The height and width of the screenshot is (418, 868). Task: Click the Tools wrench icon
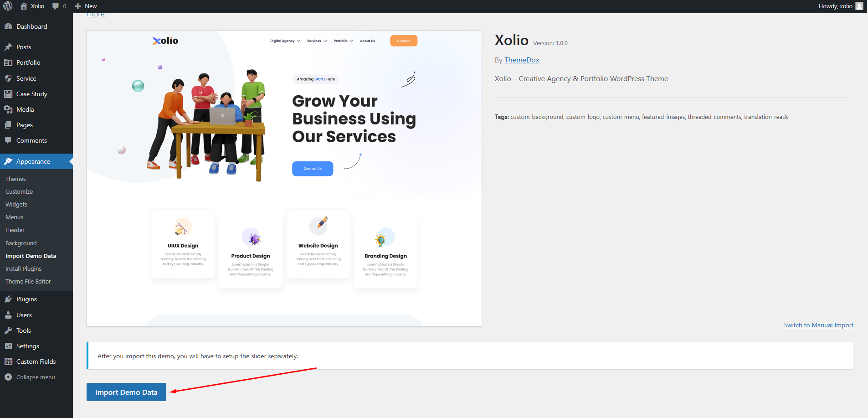point(8,330)
